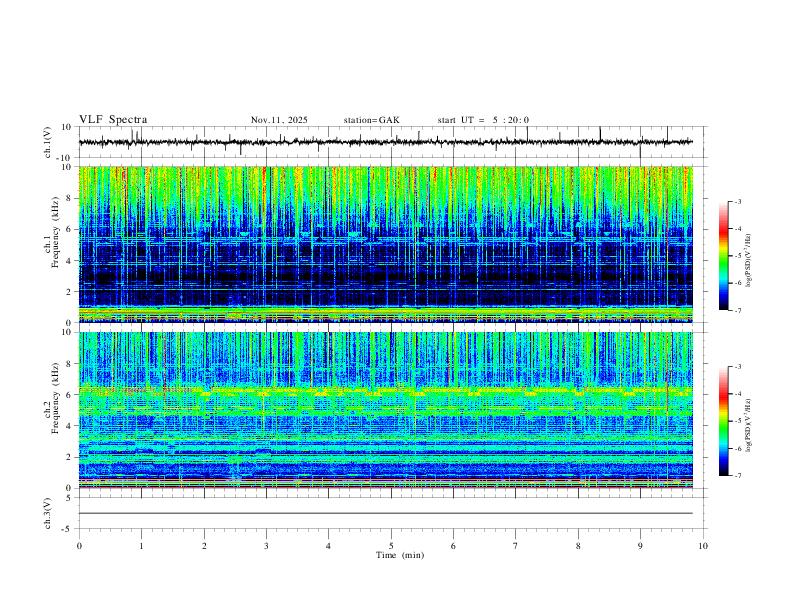
Task: Click the "6" kHz tick on ch.2 frequency axis
Action: tap(70, 395)
